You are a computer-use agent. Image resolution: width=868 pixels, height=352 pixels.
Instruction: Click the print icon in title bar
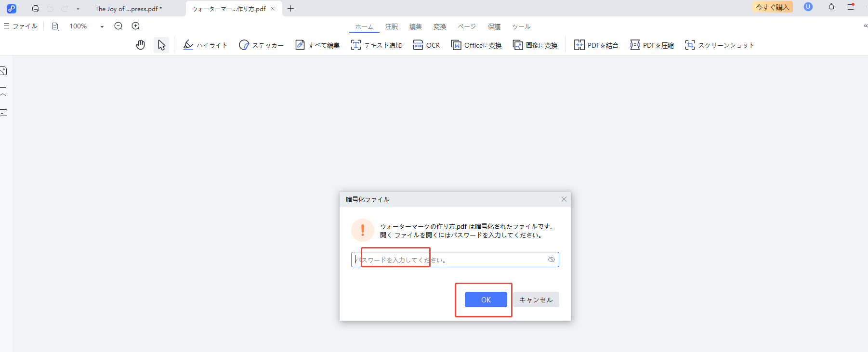[36, 9]
